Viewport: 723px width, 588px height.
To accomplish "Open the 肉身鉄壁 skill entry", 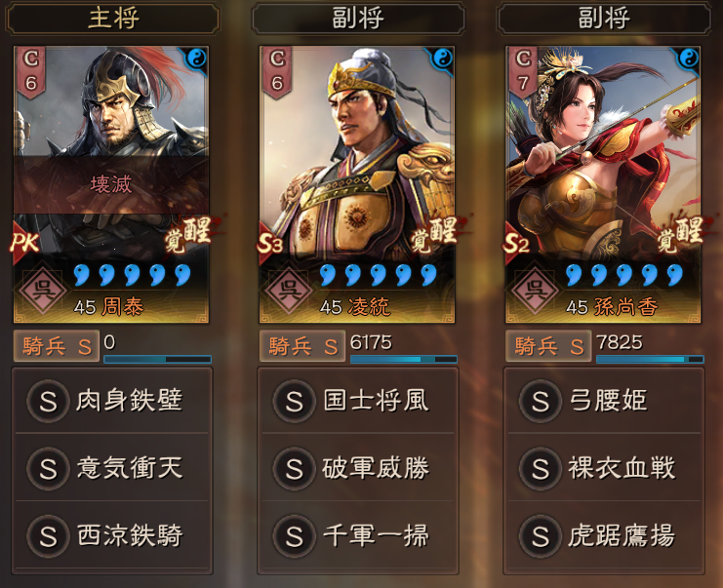I will (111, 400).
